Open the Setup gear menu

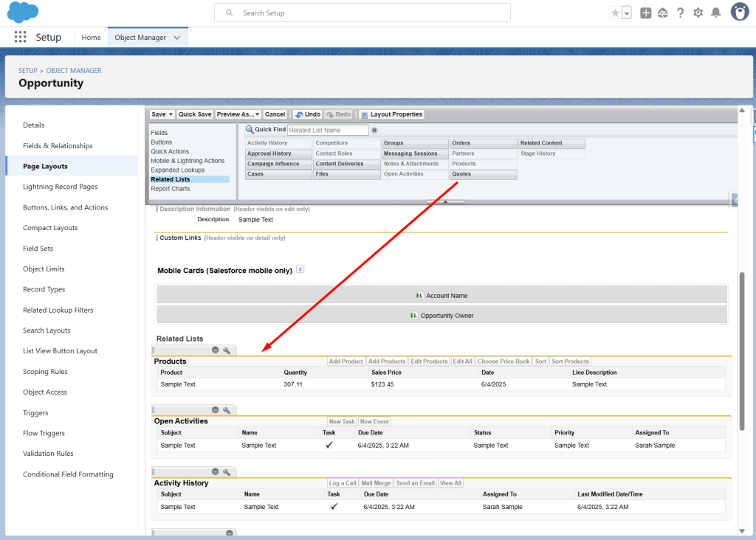coord(698,13)
